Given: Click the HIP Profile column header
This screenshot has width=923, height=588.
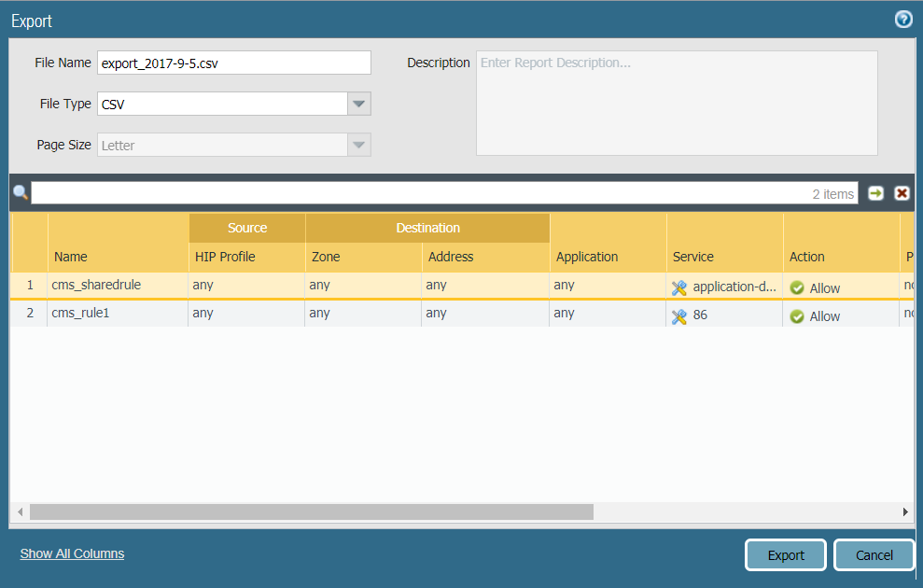Looking at the screenshot, I should coord(246,257).
